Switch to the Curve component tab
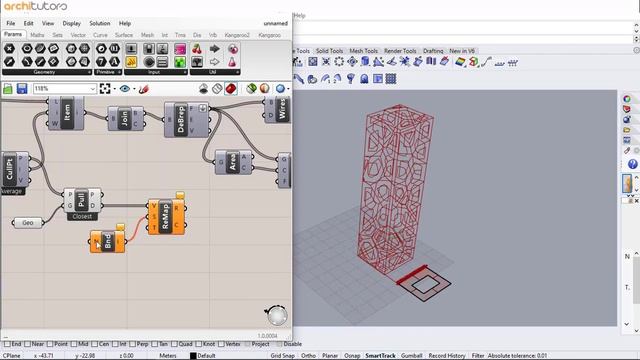This screenshot has width=640, height=360. (100, 35)
